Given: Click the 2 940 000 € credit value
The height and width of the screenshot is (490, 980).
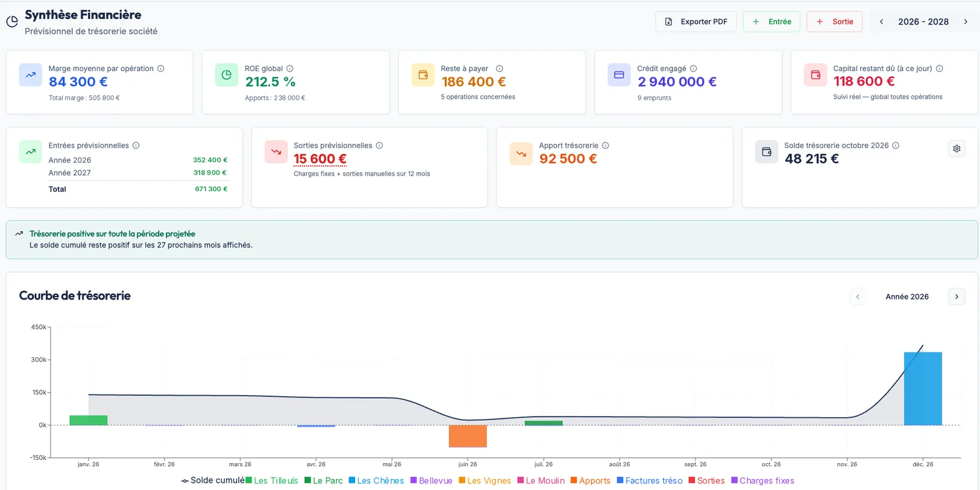Looking at the screenshot, I should click(x=677, y=82).
